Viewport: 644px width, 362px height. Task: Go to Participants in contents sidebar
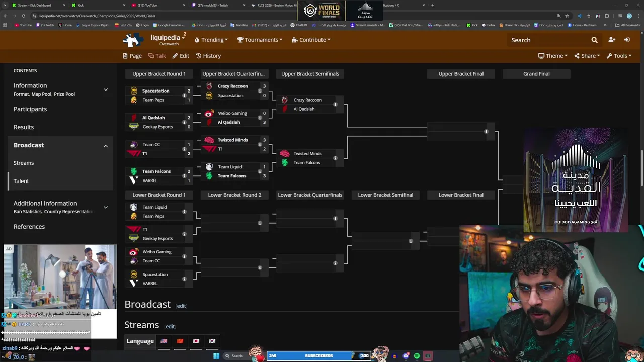[30, 109]
